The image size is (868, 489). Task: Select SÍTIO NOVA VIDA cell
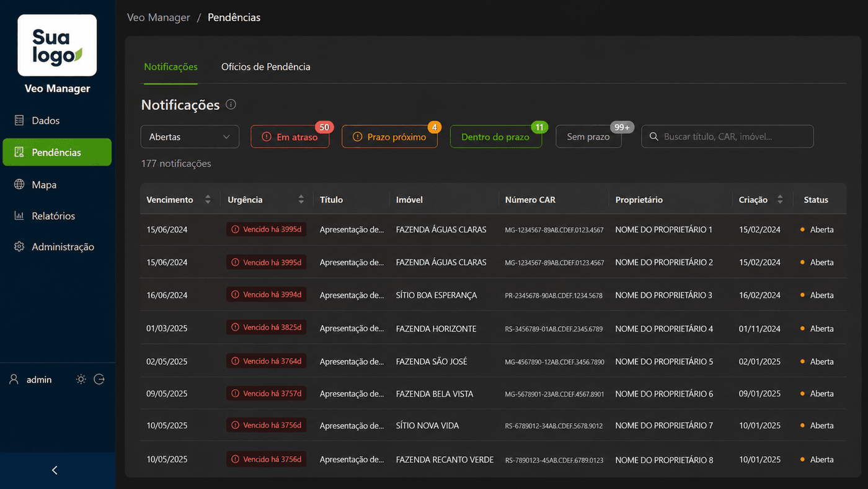[428, 426]
